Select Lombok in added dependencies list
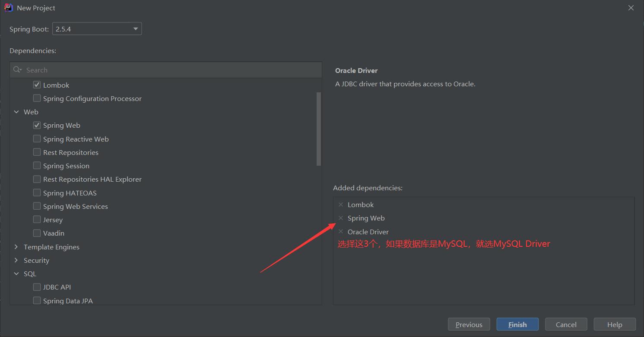This screenshot has height=337, width=644. [361, 205]
